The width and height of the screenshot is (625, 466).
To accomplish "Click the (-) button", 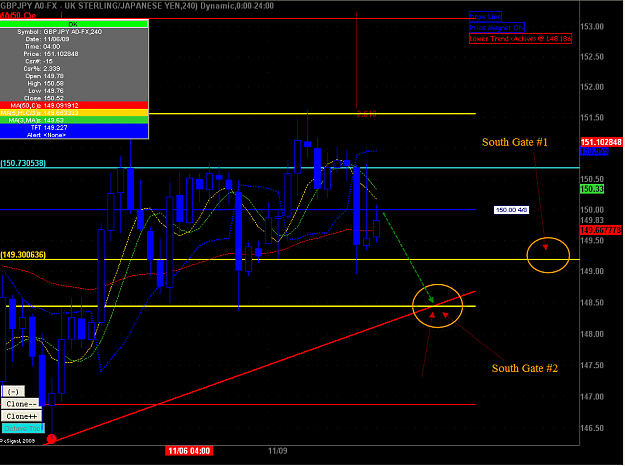I will point(13,391).
